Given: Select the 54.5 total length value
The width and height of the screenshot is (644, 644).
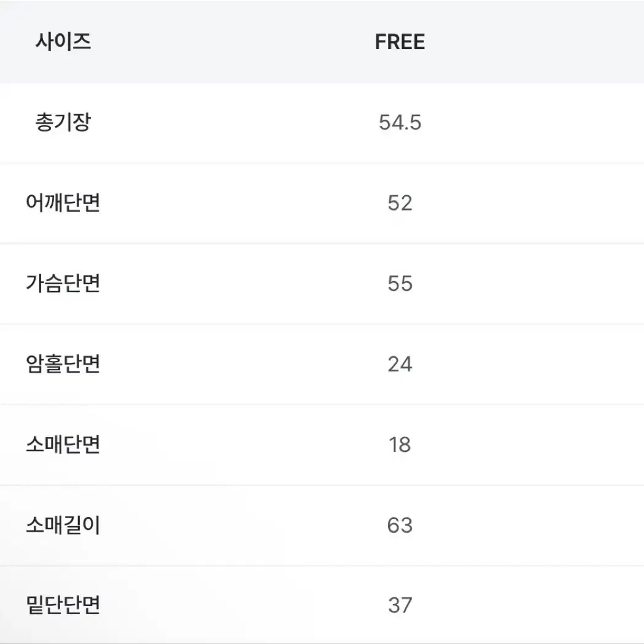Looking at the screenshot, I should (x=400, y=122).
